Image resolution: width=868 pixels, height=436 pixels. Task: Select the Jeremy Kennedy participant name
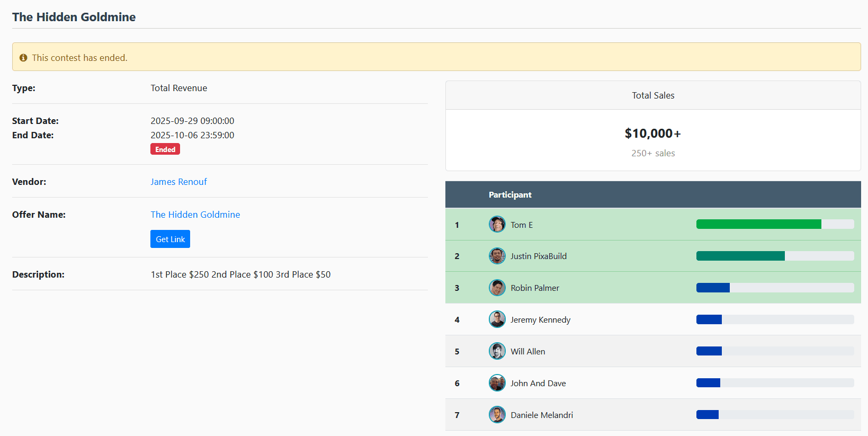point(540,320)
